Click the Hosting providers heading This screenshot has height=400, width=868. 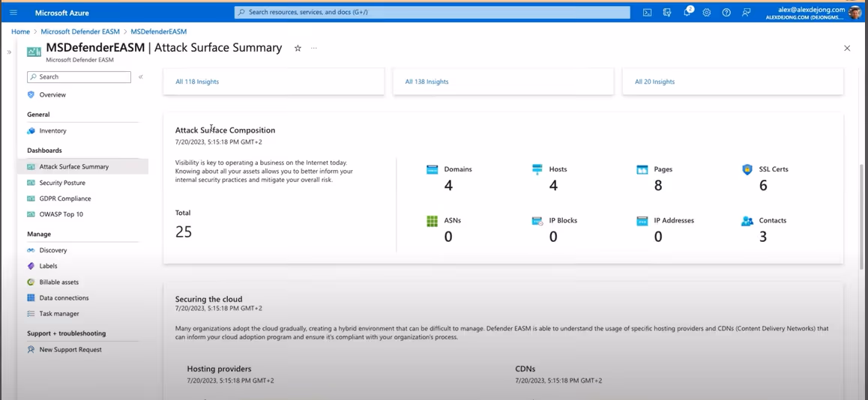(x=219, y=369)
